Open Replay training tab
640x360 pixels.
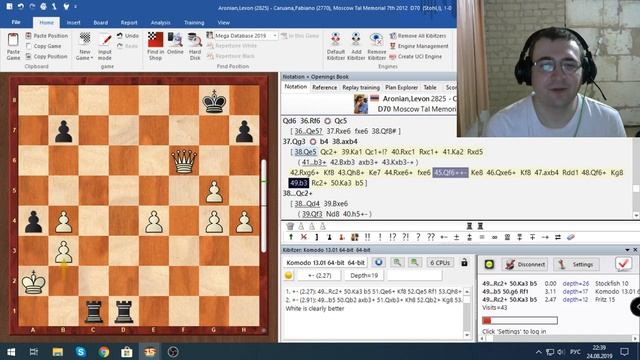coord(361,87)
